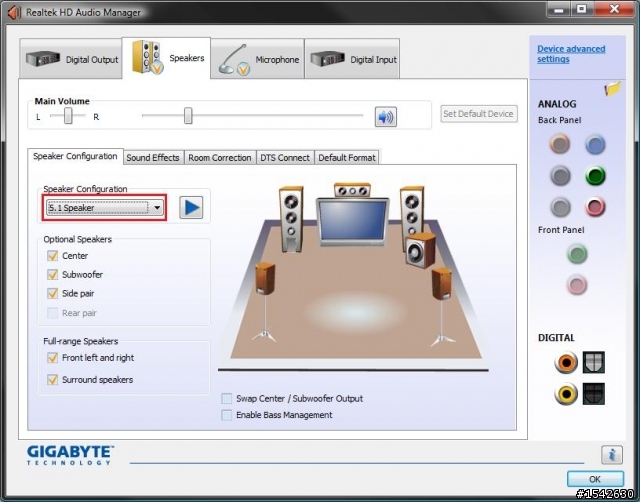Viewport: 640px width, 502px height.
Task: Click Set Default Device button
Action: click(x=478, y=114)
